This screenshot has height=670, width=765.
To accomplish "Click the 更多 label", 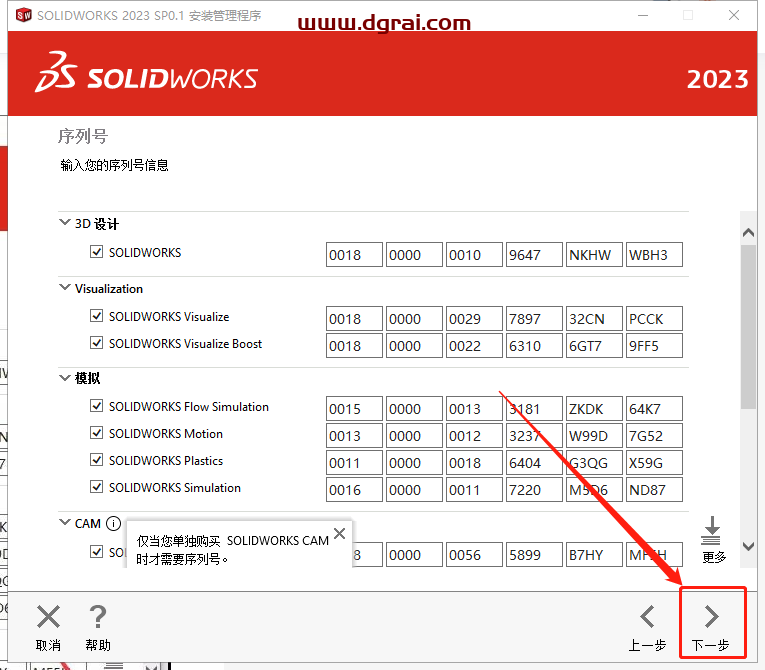I will pos(714,557).
